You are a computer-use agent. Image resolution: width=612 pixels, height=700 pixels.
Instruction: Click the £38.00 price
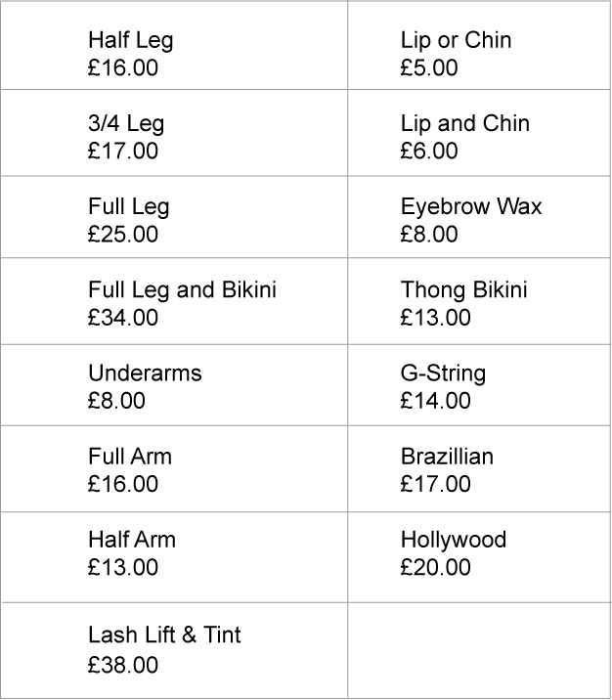point(122,666)
